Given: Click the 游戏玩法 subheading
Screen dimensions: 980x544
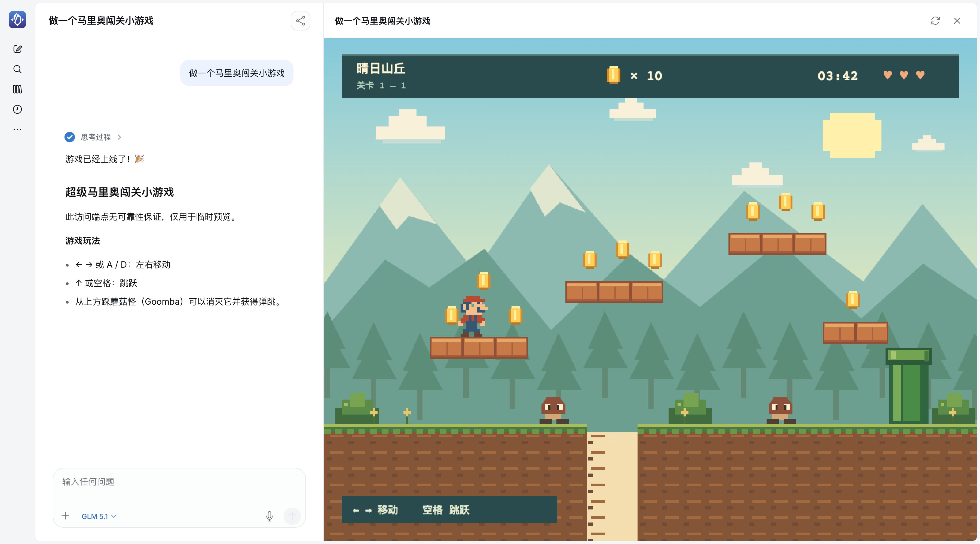Looking at the screenshot, I should click(82, 241).
